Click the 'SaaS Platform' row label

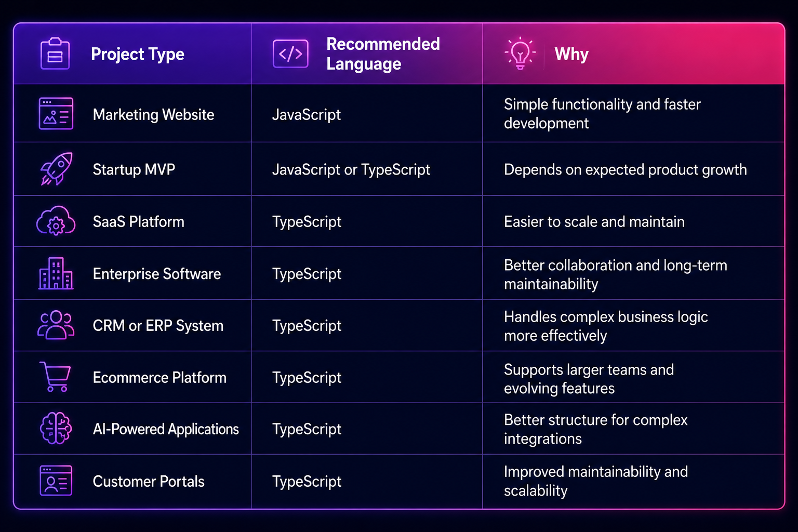tap(139, 222)
